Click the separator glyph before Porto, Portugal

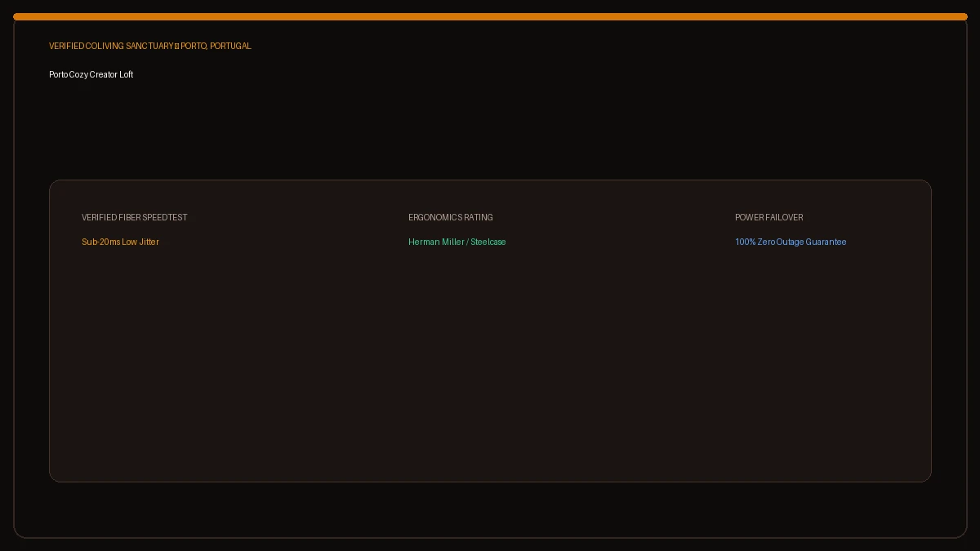click(176, 47)
